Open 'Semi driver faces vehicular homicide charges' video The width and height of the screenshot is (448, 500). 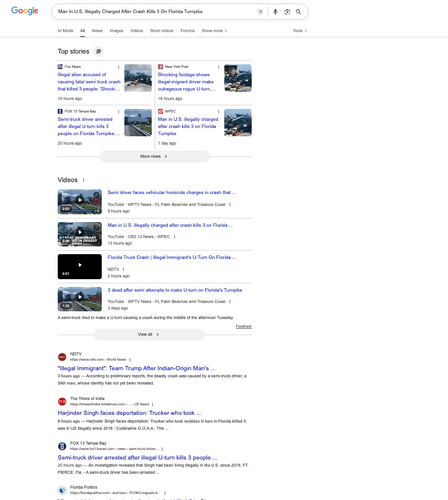click(x=172, y=193)
